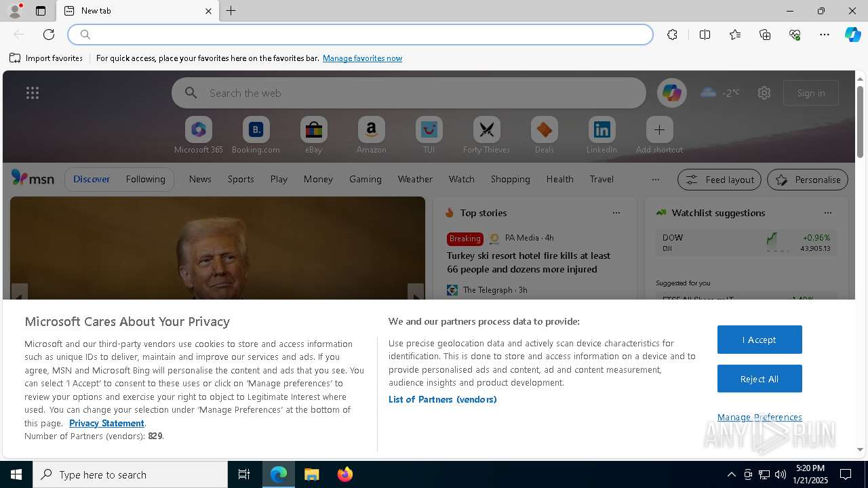Screen dimensions: 868x488
Task: Launch Firefox from the taskbar
Action: pyautogui.click(x=345, y=474)
